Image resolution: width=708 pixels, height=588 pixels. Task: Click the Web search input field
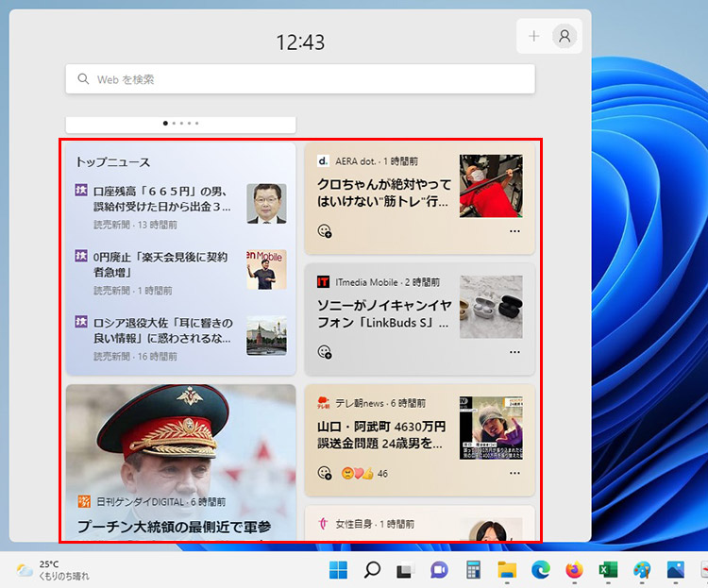pyautogui.click(x=300, y=79)
